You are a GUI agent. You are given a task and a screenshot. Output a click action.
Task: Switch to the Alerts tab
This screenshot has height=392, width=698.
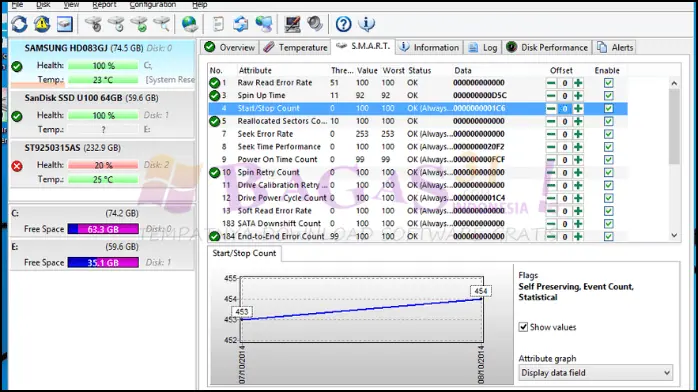(615, 47)
